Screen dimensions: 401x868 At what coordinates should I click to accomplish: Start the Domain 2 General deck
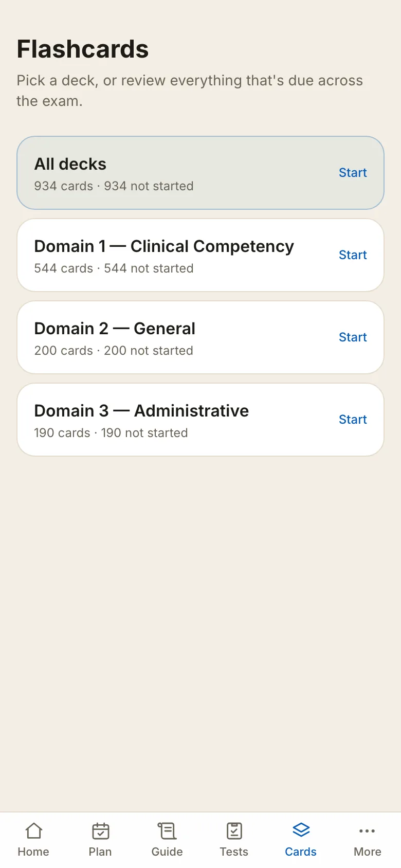353,337
